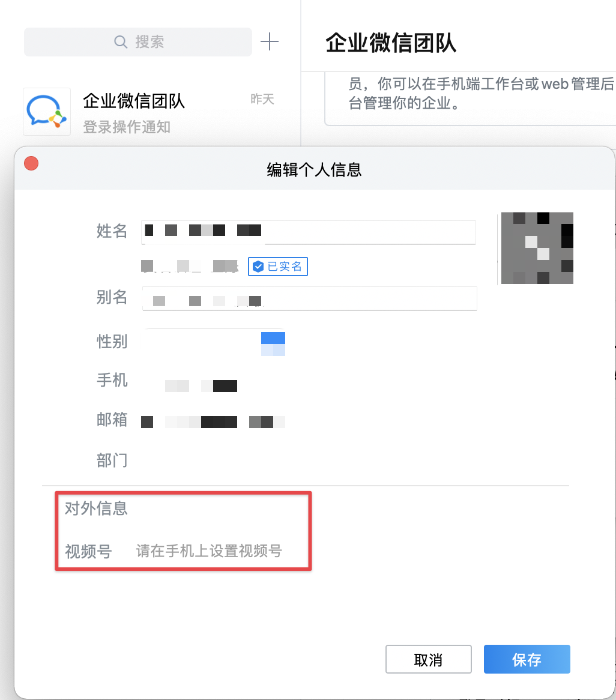Select the 企业微信团队 conversation in list

coord(151,112)
